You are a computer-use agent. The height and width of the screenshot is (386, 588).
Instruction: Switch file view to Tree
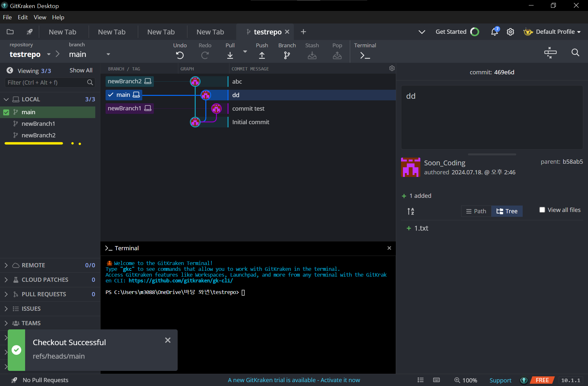tap(507, 211)
